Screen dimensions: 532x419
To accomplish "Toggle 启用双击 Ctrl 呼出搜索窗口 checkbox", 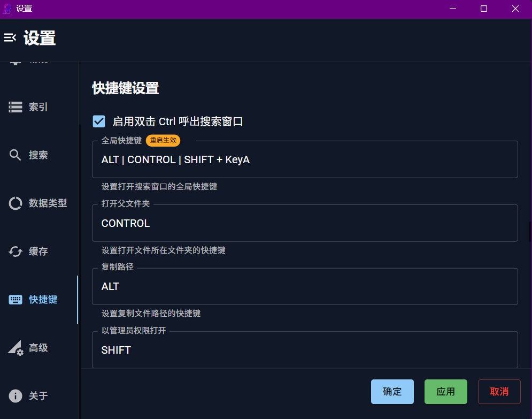I will (x=99, y=121).
